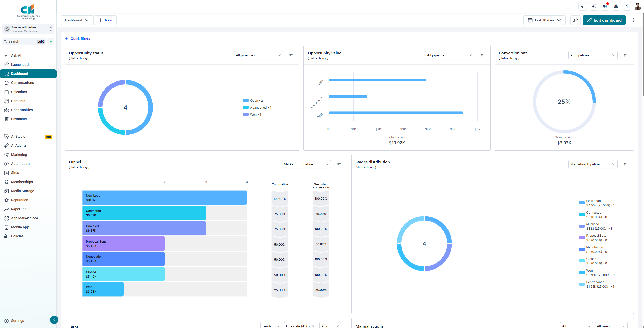The image size is (644, 328).
Task: Toggle the Open legend item in Opportunity status
Action: pos(253,100)
